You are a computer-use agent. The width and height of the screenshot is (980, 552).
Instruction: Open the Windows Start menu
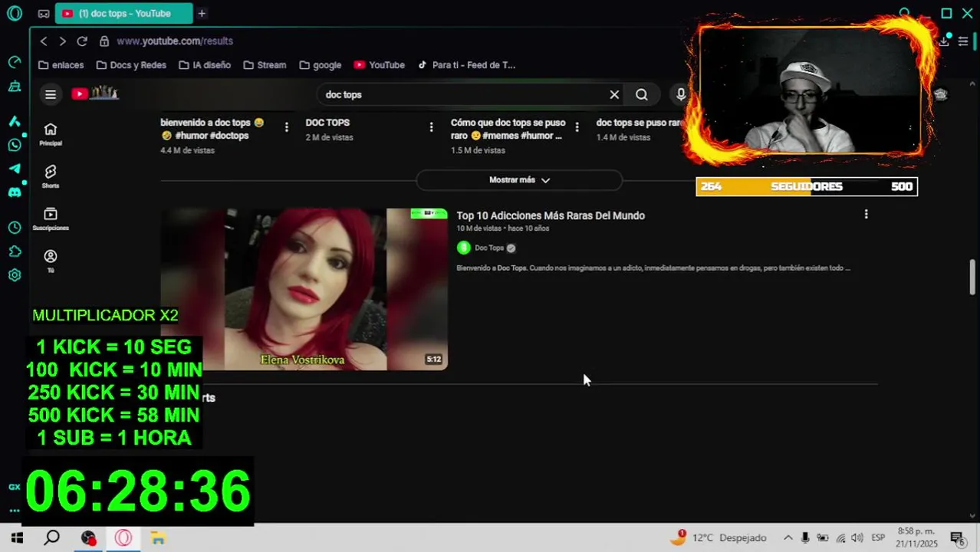pyautogui.click(x=17, y=538)
